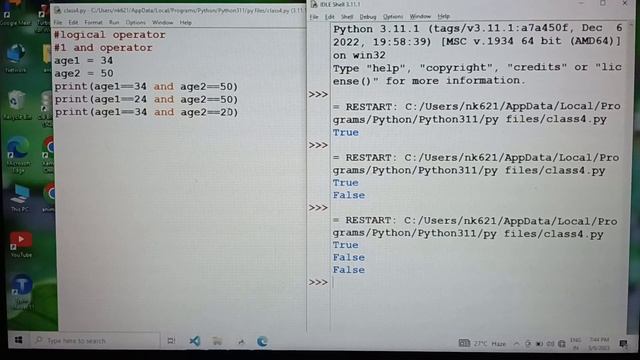The width and height of the screenshot is (640, 360).
Task: Open the notification center icon
Action: [623, 344]
